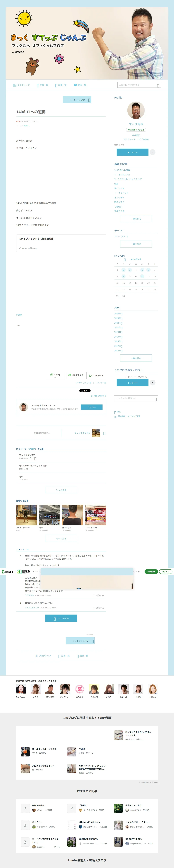The image size is (174, 868).
Task: Click the #板宿 hashtag
Action: [19, 315]
